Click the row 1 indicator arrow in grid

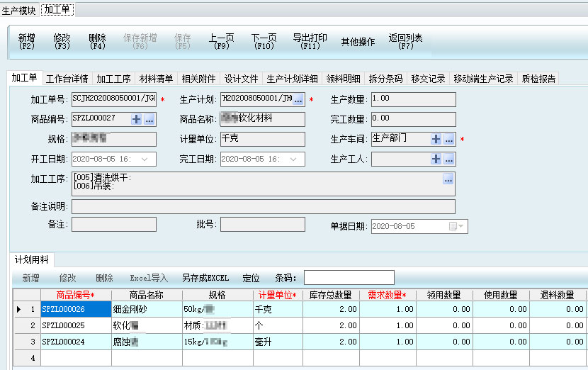[18, 309]
